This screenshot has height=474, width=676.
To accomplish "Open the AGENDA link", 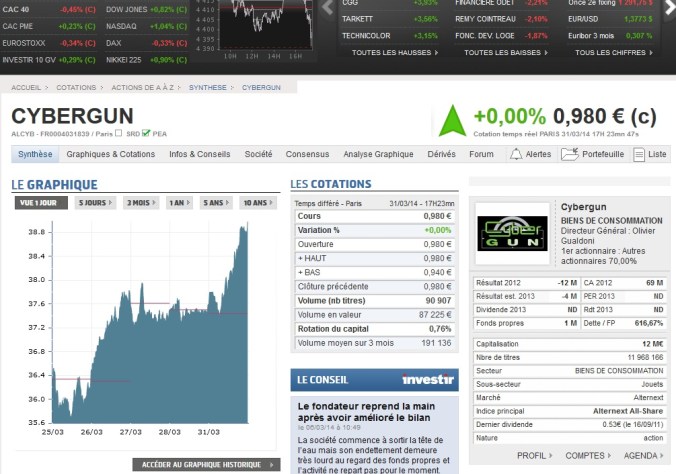I will (643, 455).
